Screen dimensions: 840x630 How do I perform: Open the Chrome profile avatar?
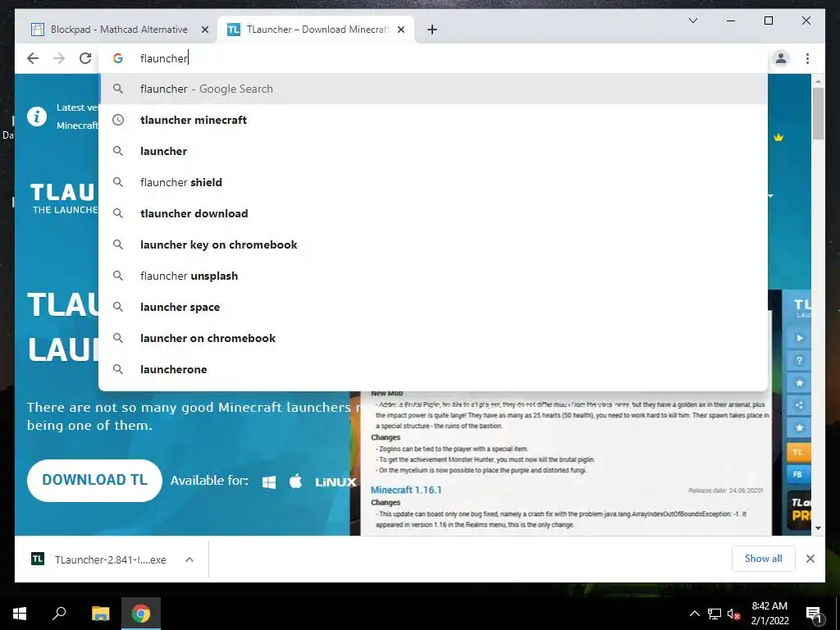point(781,58)
